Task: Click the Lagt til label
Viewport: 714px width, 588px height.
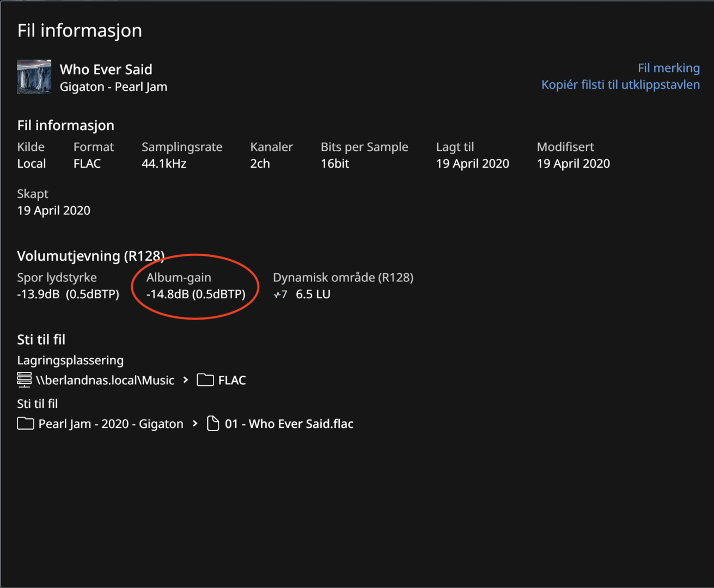Action: 455,146
